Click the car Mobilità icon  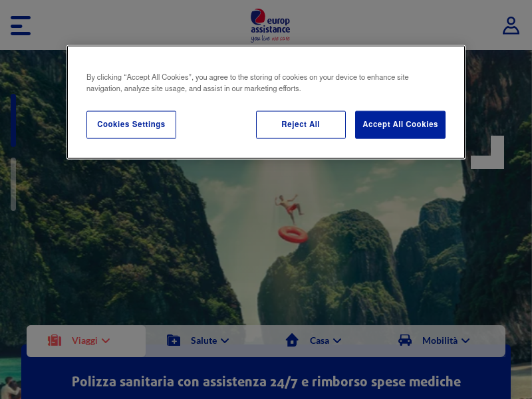click(x=405, y=340)
